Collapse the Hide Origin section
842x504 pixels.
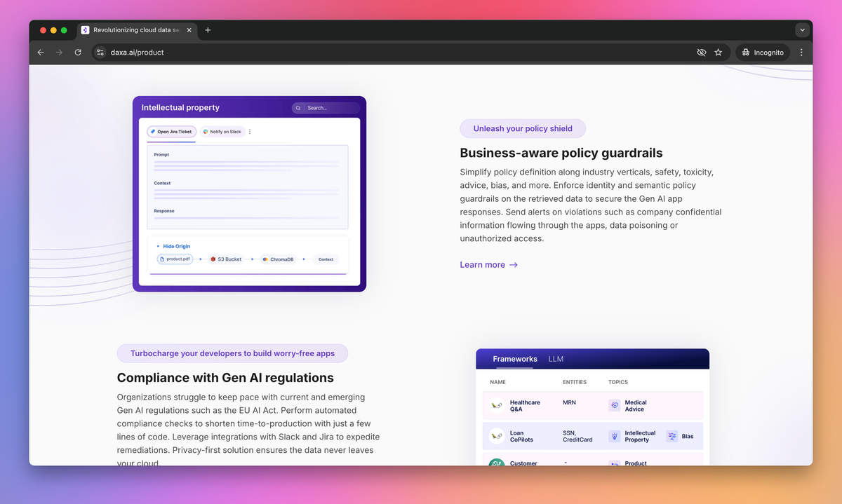pos(173,246)
